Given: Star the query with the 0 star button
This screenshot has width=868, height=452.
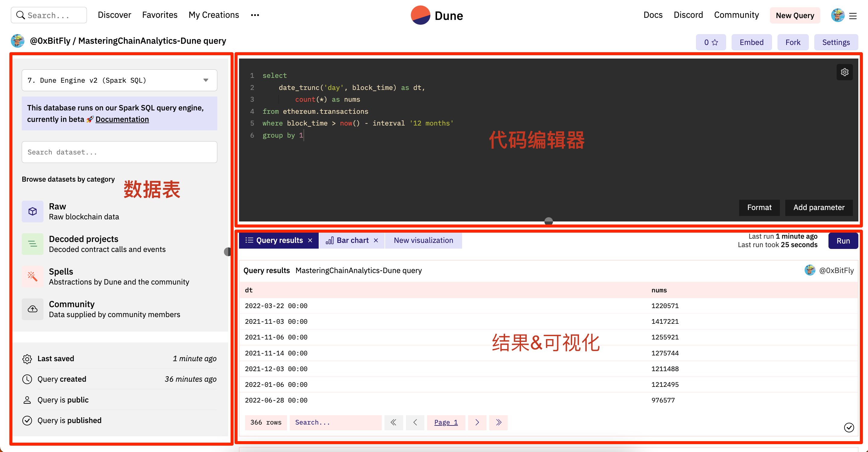Looking at the screenshot, I should 711,42.
